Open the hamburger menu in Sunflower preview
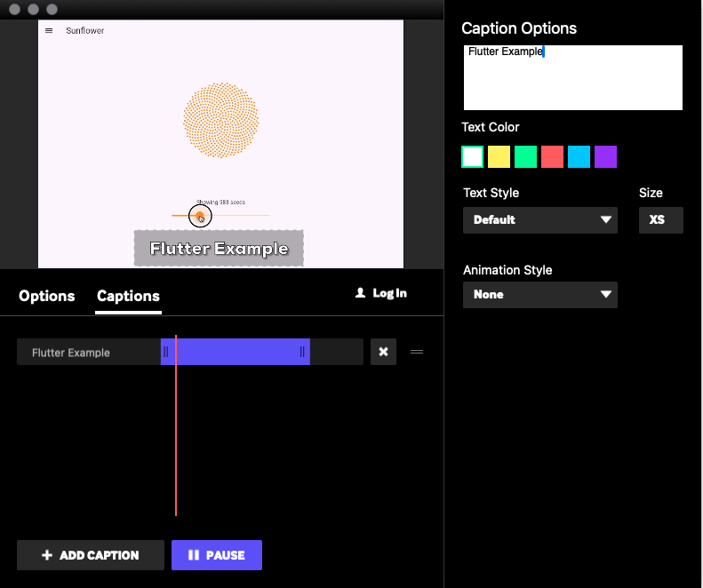Image resolution: width=703 pixels, height=588 pixels. click(x=49, y=30)
